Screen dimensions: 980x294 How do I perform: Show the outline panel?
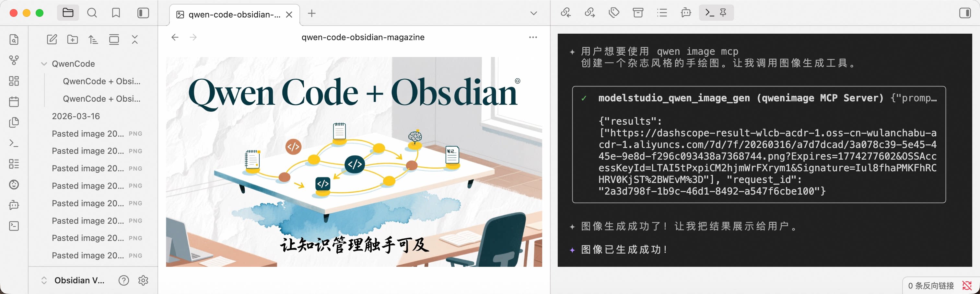coord(662,13)
